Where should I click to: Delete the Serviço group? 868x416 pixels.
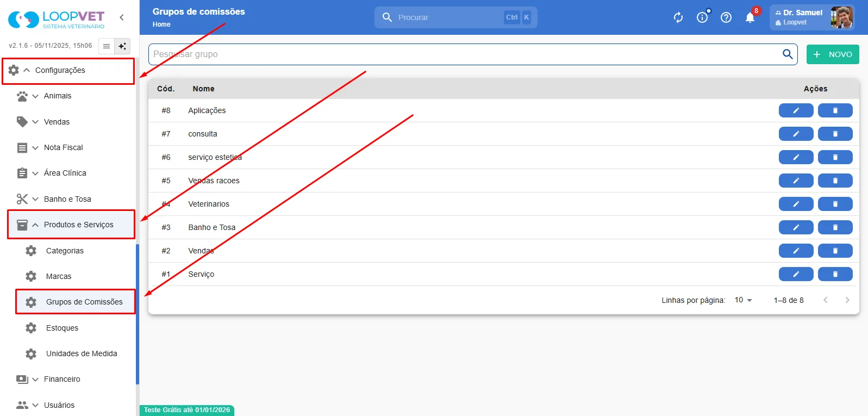point(835,274)
